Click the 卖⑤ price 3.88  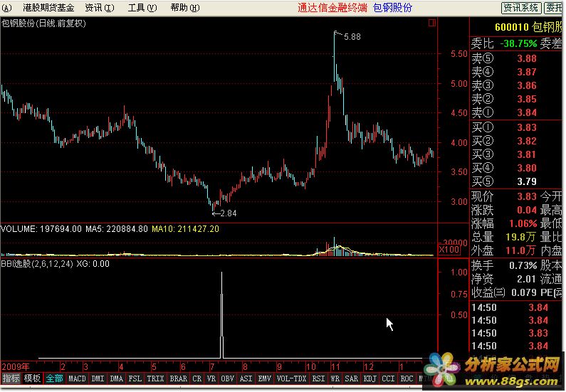pos(527,58)
